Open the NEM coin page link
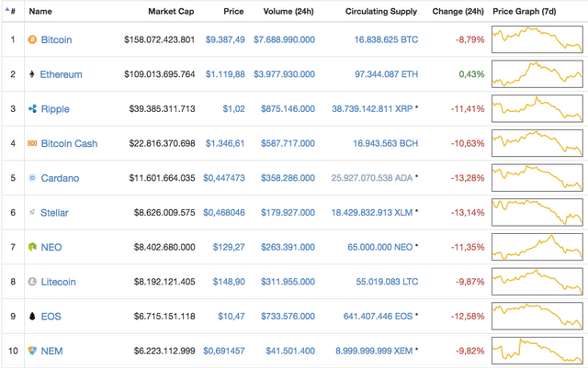 click(x=51, y=351)
